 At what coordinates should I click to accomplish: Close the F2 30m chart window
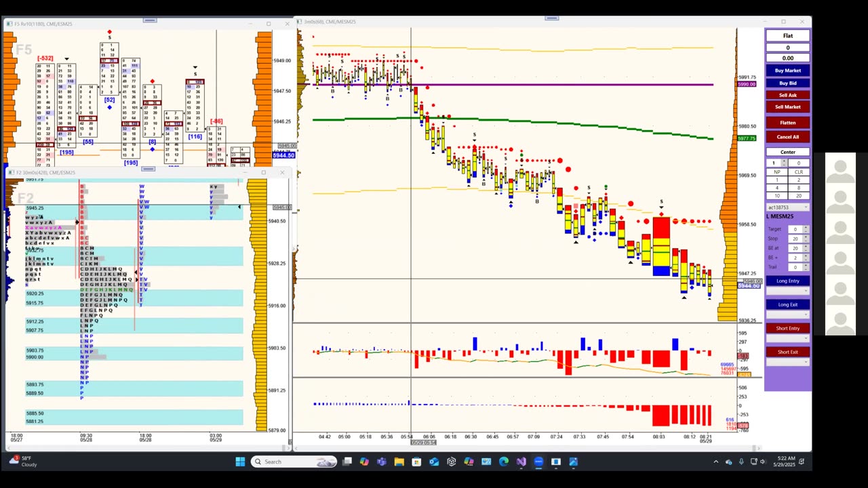[282, 172]
